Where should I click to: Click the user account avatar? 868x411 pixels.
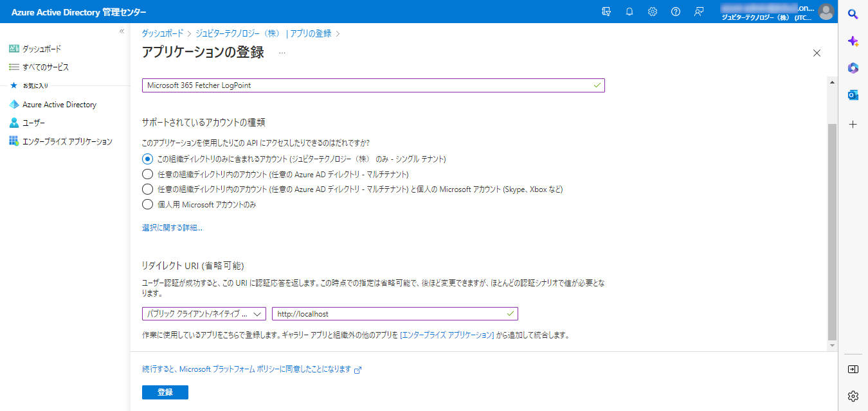point(826,12)
